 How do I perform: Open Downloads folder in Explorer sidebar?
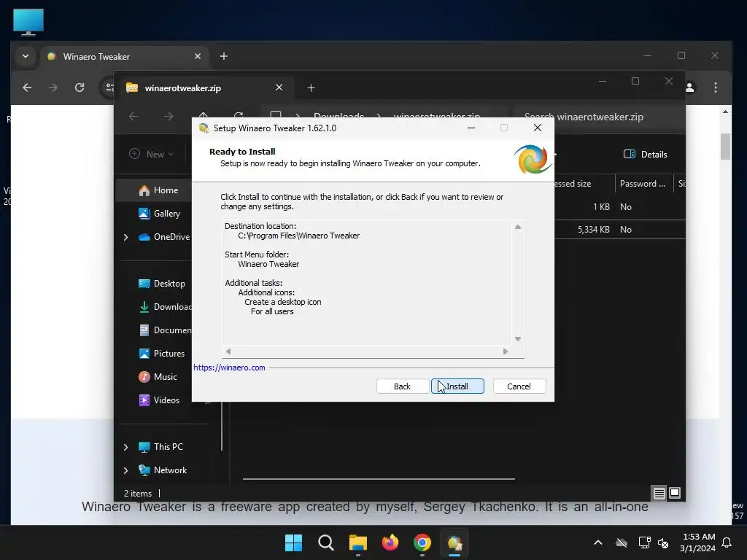click(164, 307)
